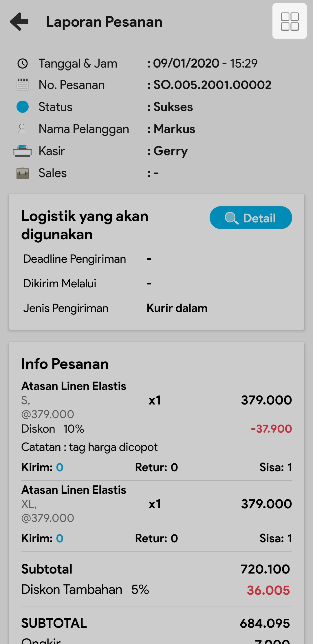Select the first Atasan Linen Elastis item

tap(74, 386)
